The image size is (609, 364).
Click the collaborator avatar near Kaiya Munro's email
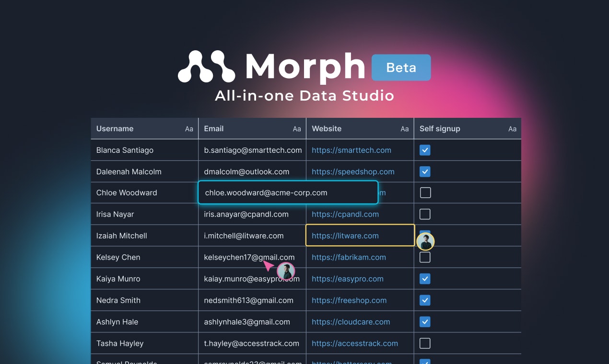[286, 271]
